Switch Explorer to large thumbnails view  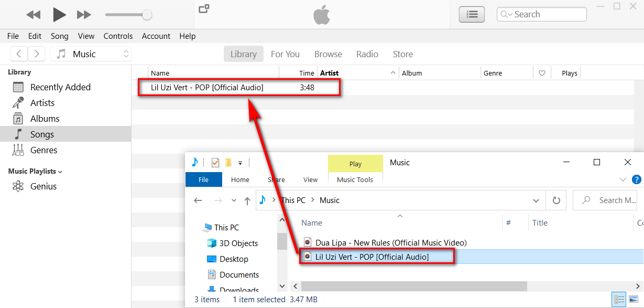coord(634,300)
